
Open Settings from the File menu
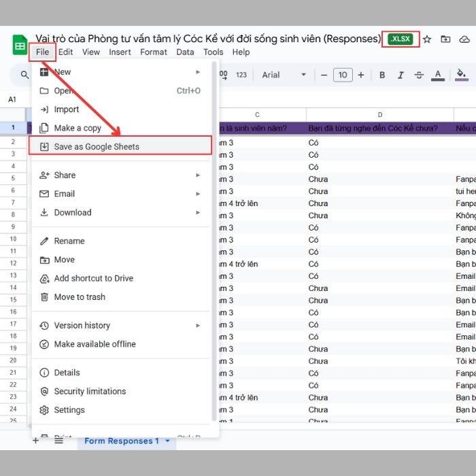point(120,410)
